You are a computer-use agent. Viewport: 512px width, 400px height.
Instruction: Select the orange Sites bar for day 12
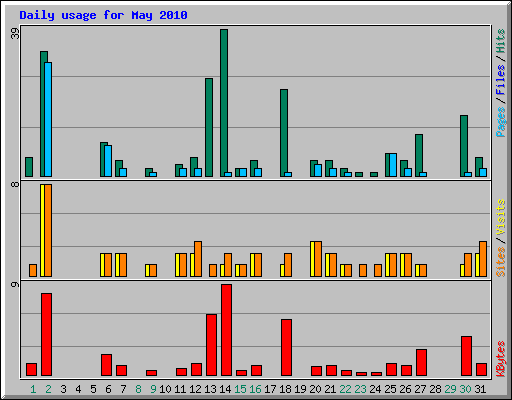(198, 259)
